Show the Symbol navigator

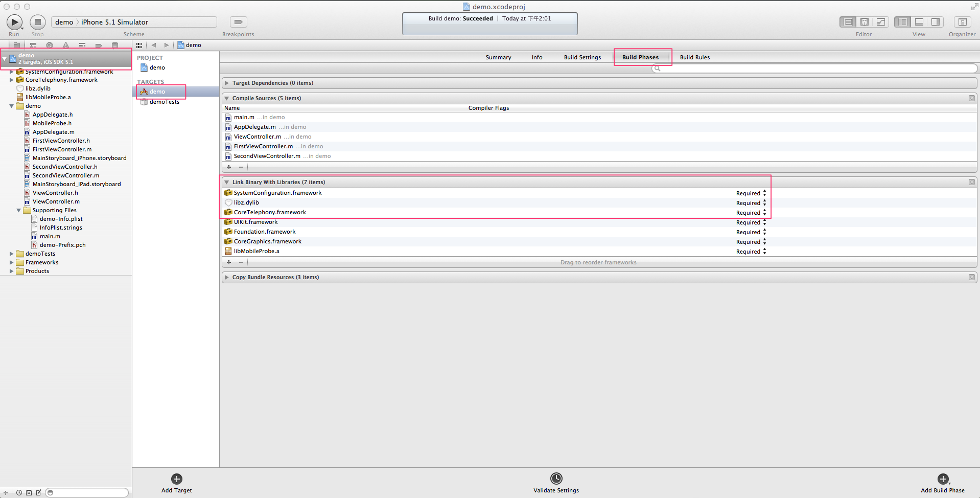click(33, 46)
